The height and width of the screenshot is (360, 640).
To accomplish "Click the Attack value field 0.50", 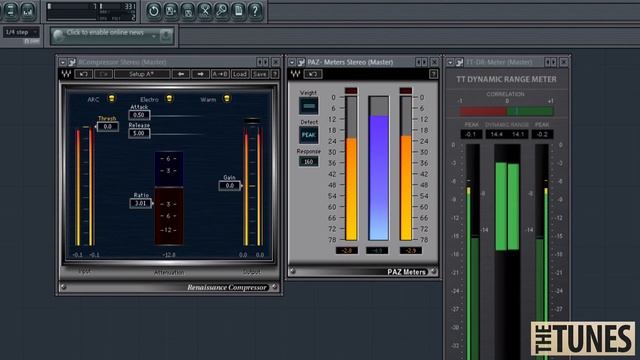I will point(139,115).
